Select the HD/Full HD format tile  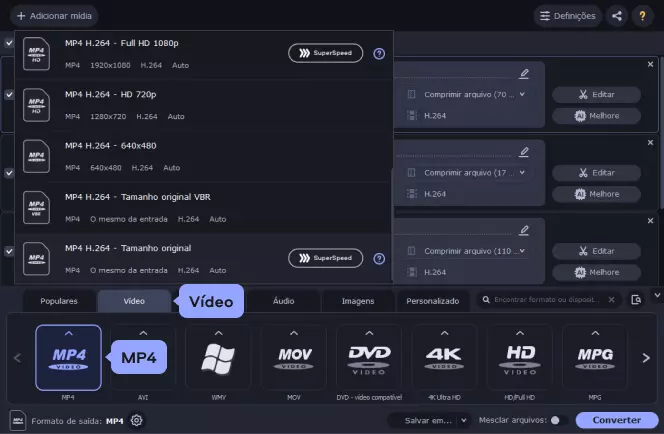pos(520,358)
